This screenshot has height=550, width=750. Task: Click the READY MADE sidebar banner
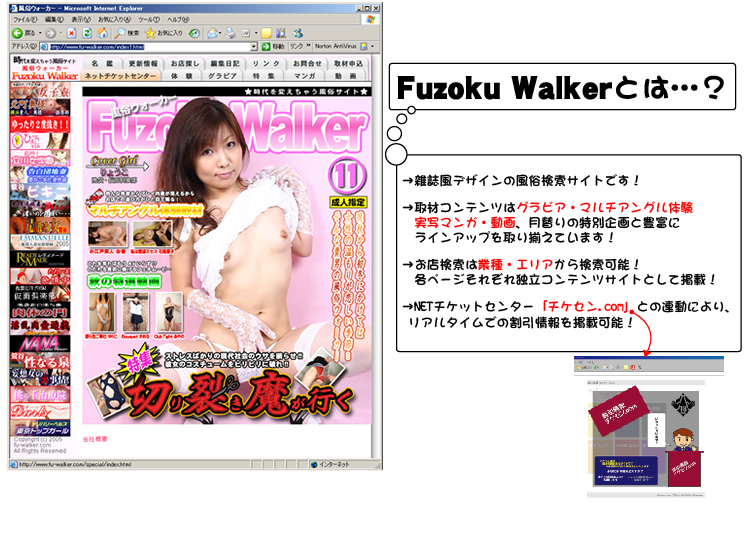click(x=40, y=259)
